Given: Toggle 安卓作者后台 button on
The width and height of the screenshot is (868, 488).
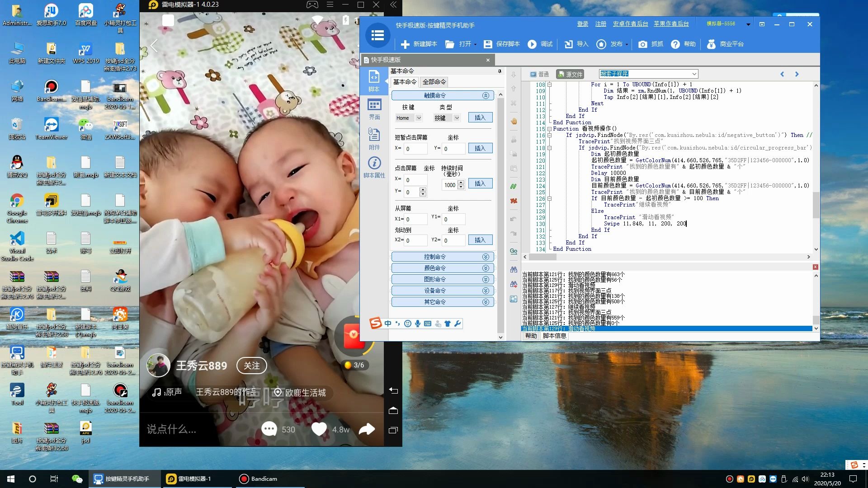Looking at the screenshot, I should click(630, 24).
